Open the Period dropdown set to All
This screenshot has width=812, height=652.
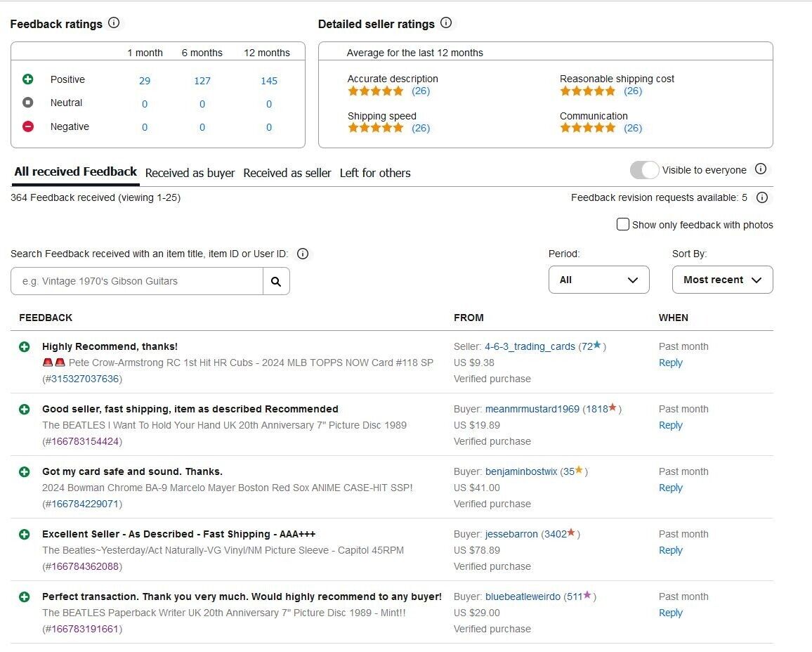pyautogui.click(x=598, y=280)
